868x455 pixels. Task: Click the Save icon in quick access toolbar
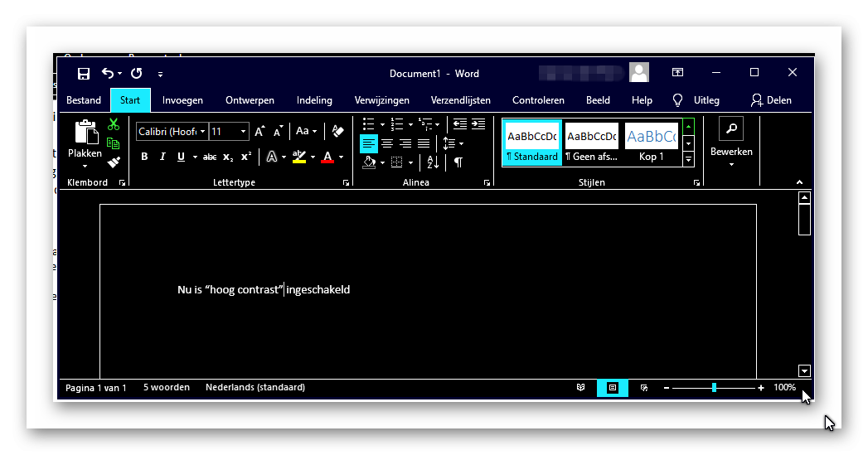pos(84,74)
